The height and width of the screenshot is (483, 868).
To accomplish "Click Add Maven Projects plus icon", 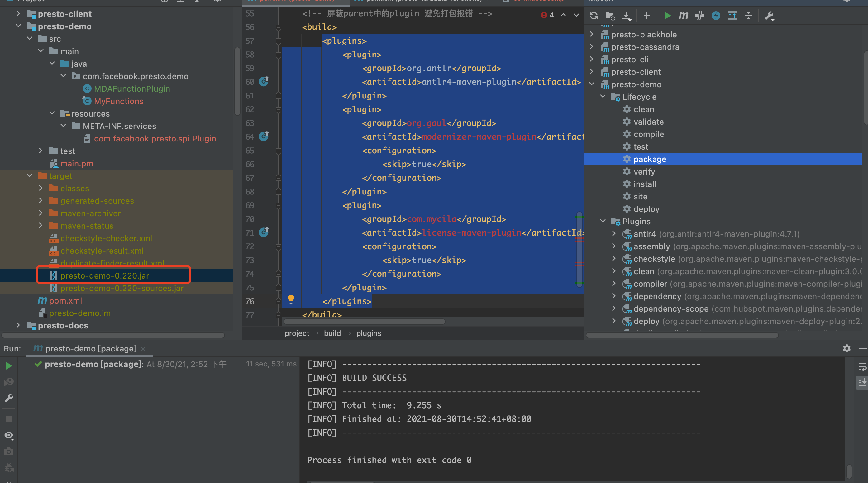I will 646,16.
